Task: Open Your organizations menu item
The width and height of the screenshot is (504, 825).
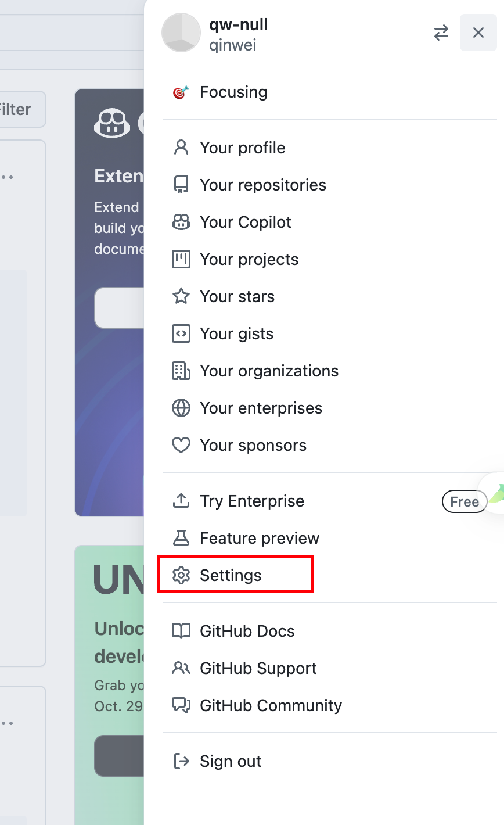Action: point(330,371)
